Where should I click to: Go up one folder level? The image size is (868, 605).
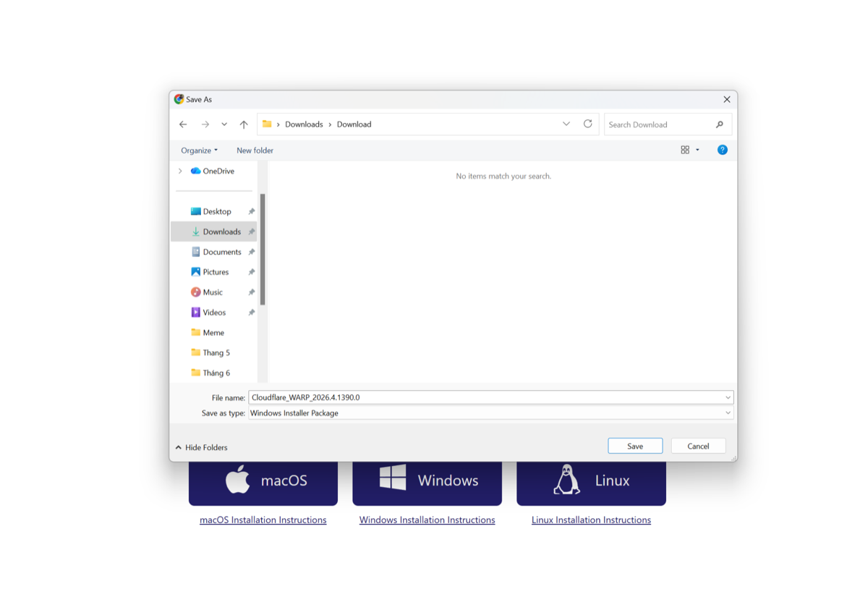(244, 124)
